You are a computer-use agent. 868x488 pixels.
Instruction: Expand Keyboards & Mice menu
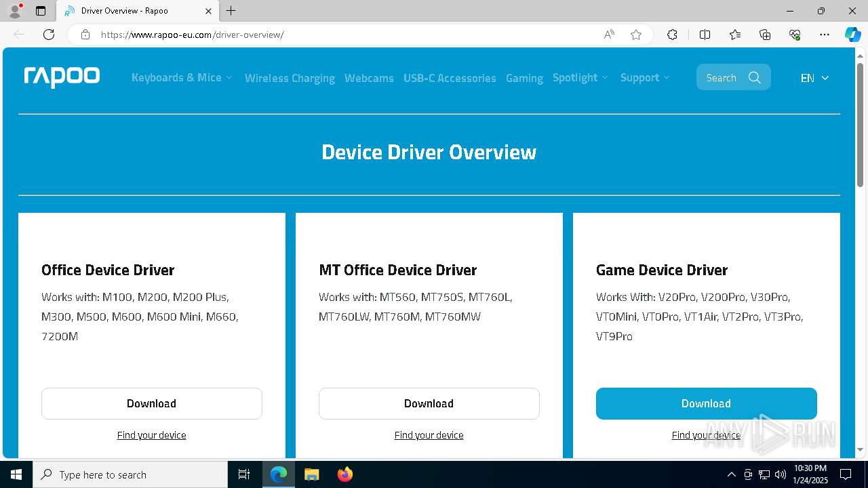click(182, 77)
